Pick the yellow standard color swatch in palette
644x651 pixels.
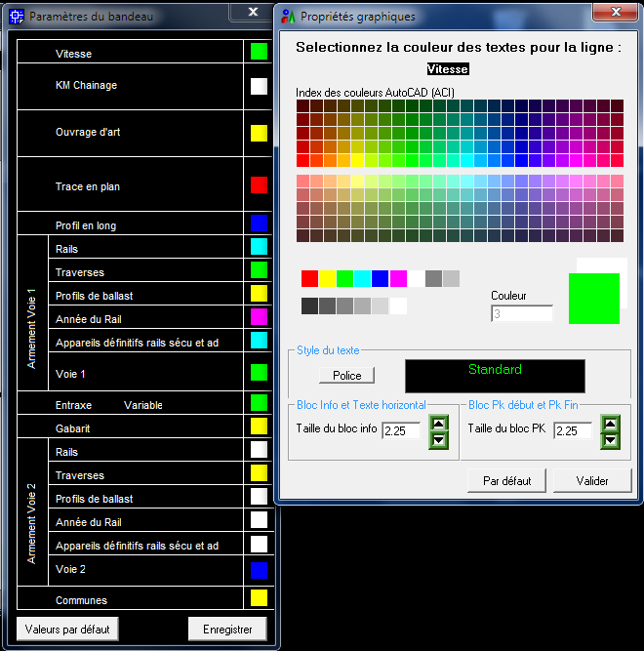click(x=327, y=278)
